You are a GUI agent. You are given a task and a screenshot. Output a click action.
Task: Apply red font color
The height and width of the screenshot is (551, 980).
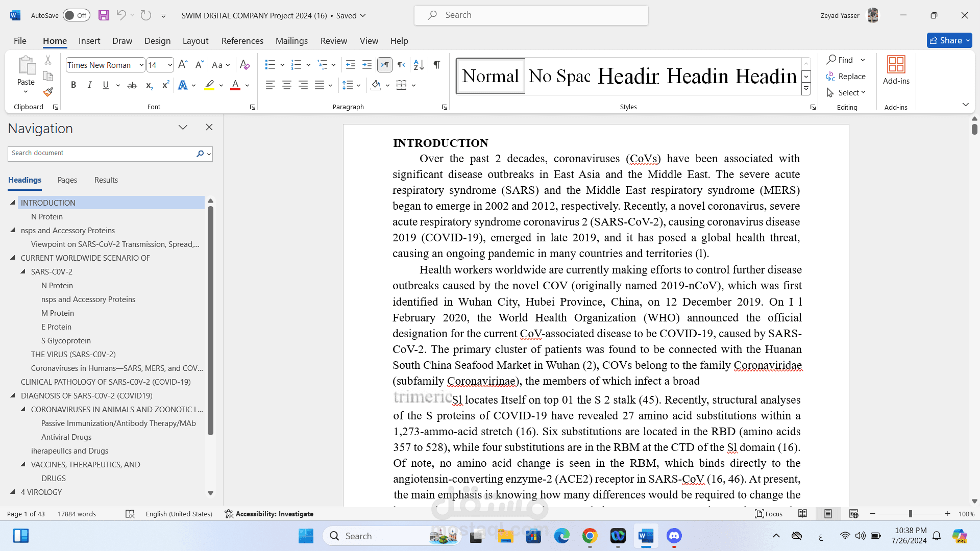click(x=235, y=85)
